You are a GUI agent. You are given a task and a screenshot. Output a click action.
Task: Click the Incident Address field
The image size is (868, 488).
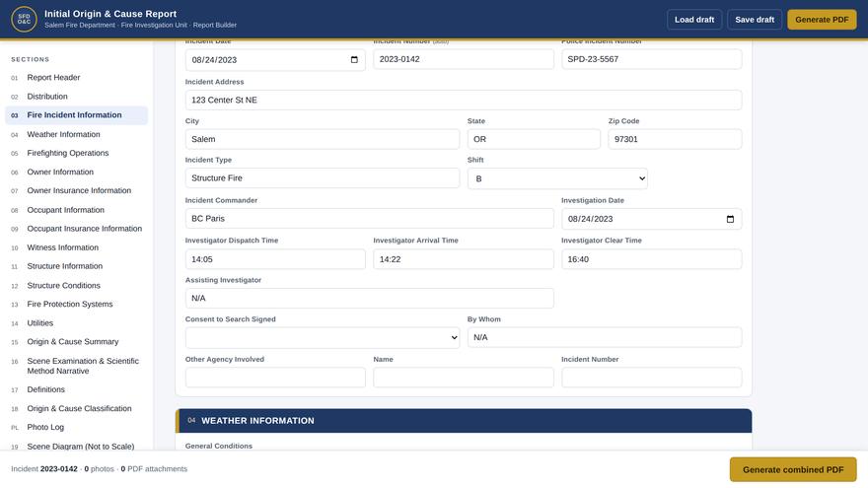pos(464,101)
